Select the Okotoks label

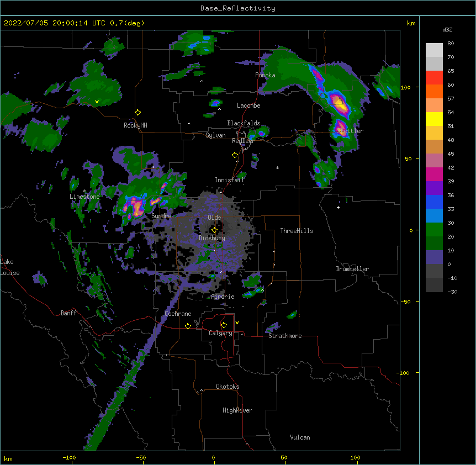coord(228,387)
